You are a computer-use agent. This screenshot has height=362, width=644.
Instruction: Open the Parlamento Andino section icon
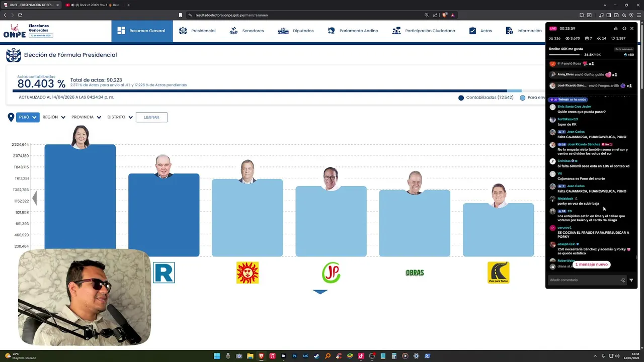tap(331, 31)
